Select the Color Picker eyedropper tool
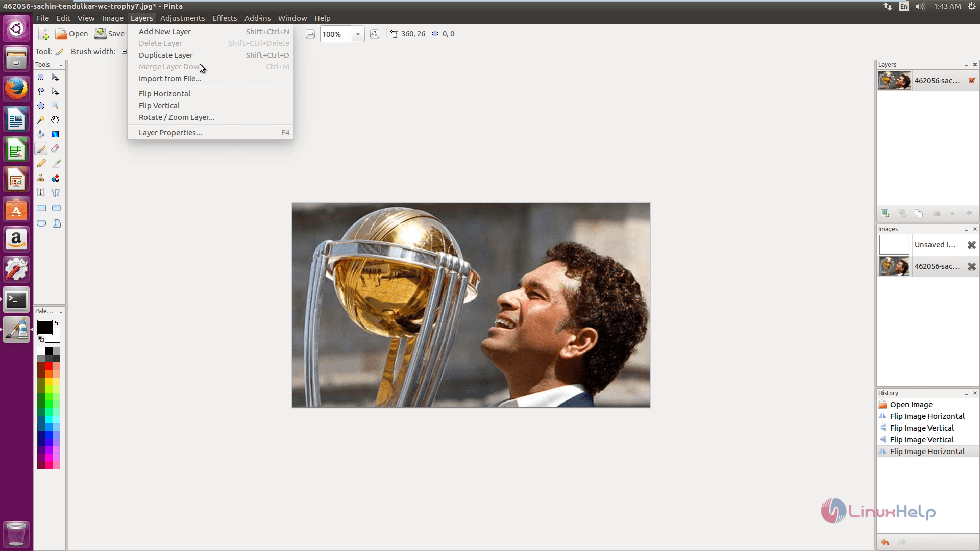The width and height of the screenshot is (980, 551). pyautogui.click(x=56, y=164)
